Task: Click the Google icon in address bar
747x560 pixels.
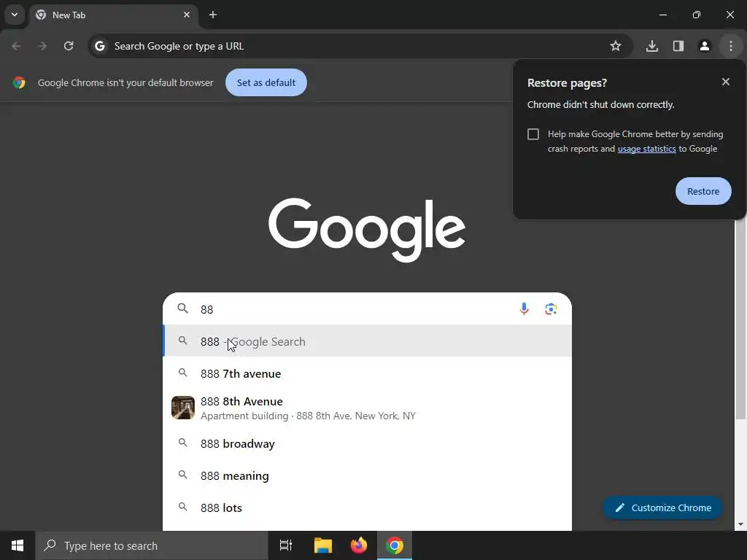Action: point(99,46)
